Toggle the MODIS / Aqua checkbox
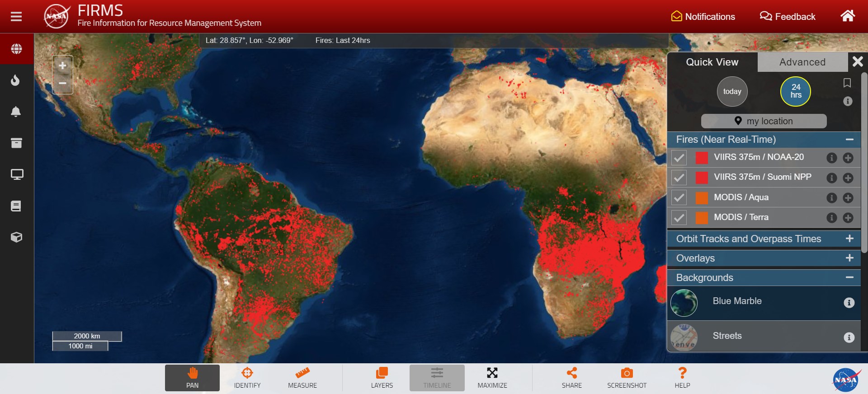This screenshot has height=394, width=868. pos(679,197)
